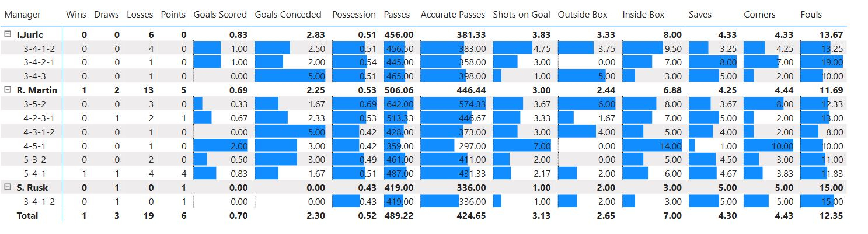This screenshot has width=868, height=234.
Task: Click the Goals Conceded column header
Action: point(288,14)
